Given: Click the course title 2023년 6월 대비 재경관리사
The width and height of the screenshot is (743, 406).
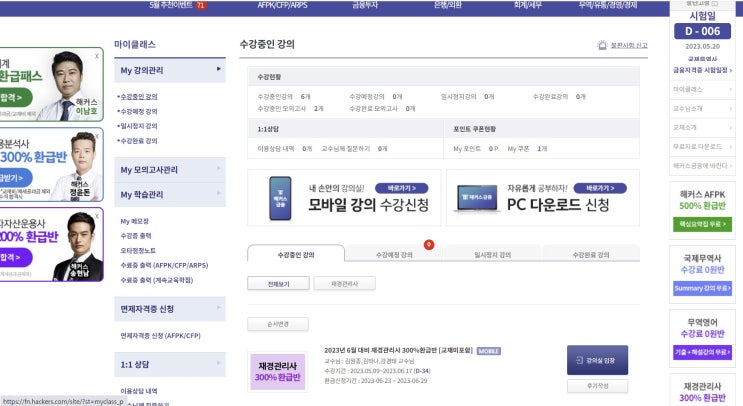Looking at the screenshot, I should 399,351.
